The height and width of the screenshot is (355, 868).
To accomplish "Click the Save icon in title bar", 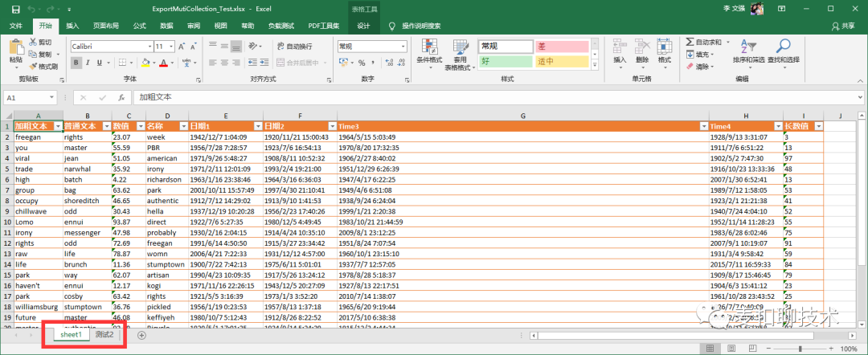I will (15, 9).
